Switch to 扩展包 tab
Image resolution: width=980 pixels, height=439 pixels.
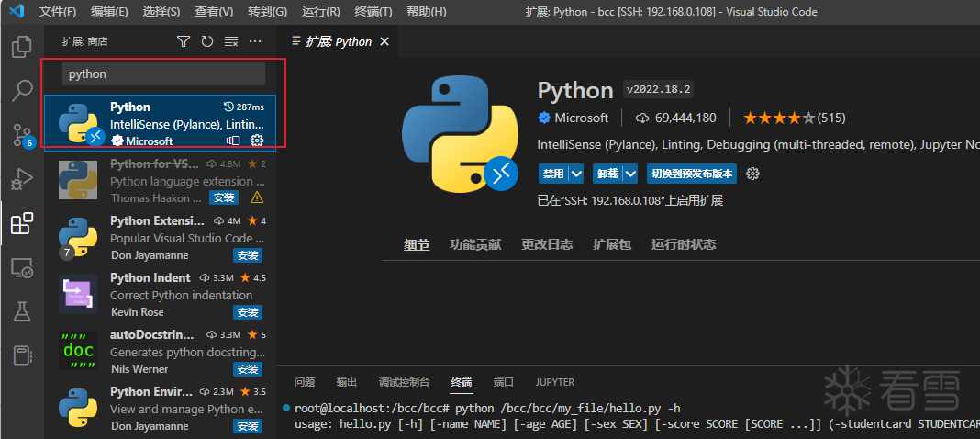point(612,244)
